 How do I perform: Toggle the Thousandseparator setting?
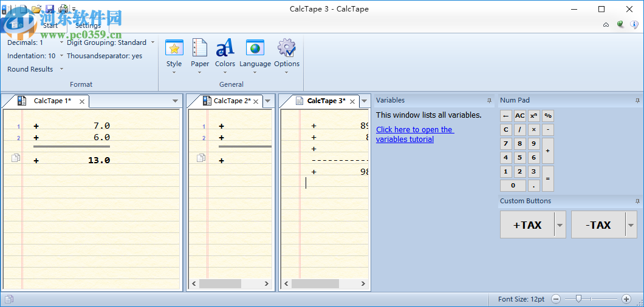[104, 56]
